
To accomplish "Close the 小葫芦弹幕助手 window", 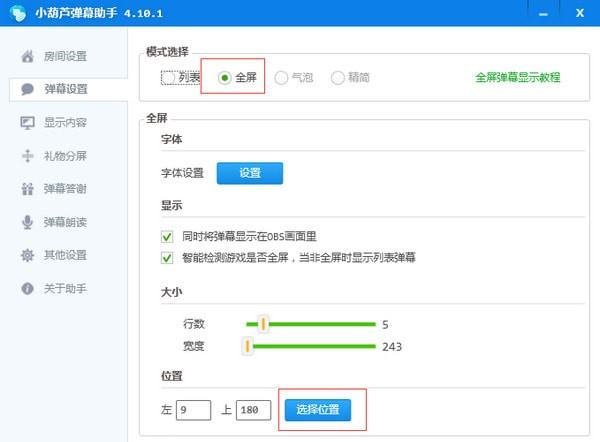I will point(580,13).
